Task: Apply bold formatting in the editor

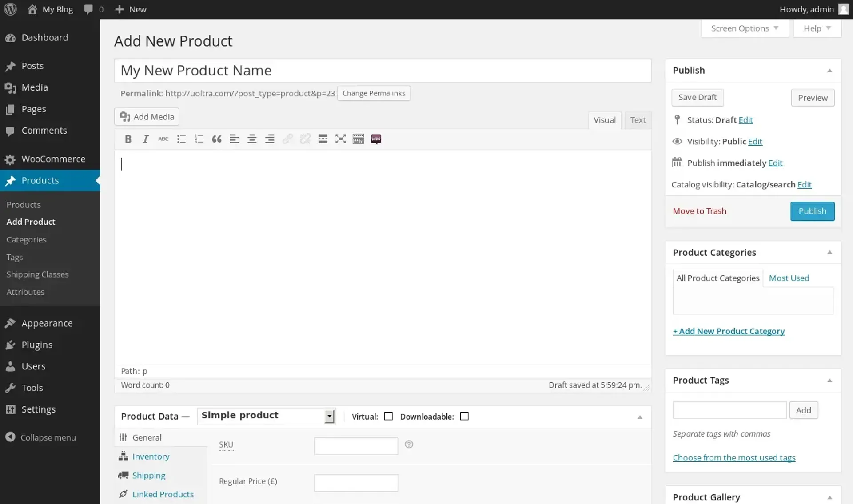Action: coord(128,139)
